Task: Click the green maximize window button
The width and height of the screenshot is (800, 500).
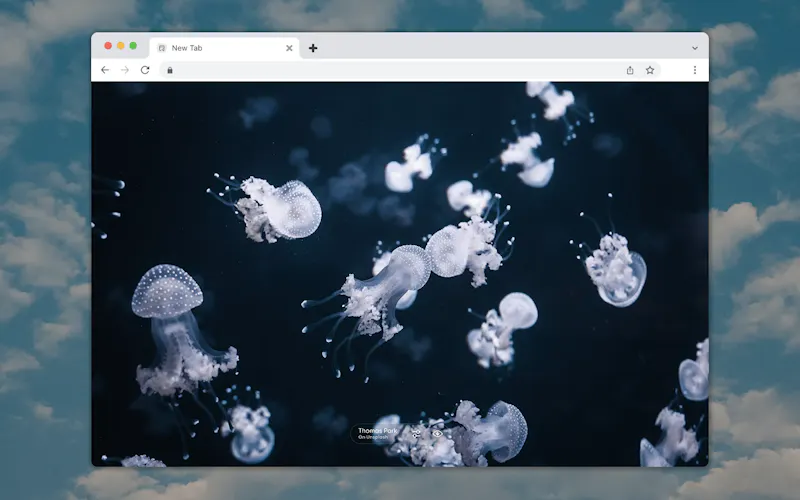Action: click(x=133, y=46)
